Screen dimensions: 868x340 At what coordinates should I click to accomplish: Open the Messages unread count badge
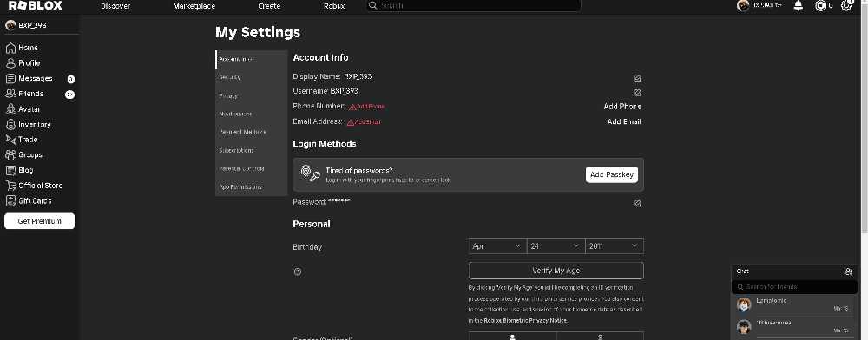pos(71,79)
